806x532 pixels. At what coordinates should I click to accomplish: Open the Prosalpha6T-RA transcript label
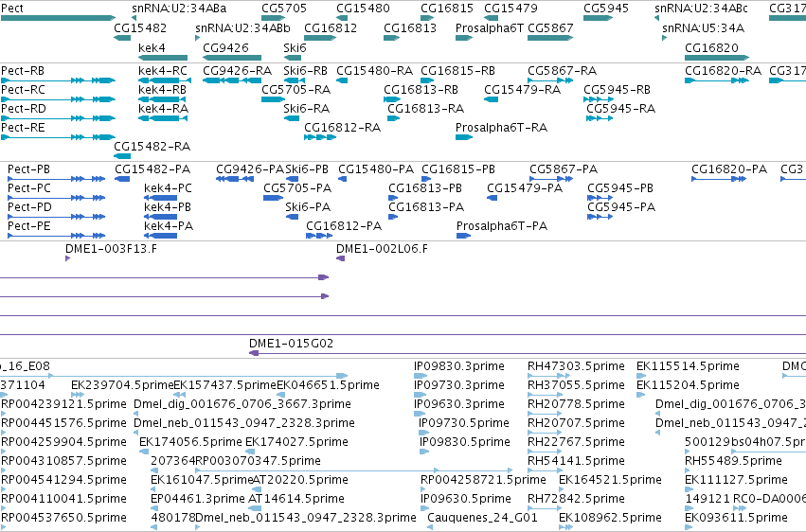click(x=501, y=128)
